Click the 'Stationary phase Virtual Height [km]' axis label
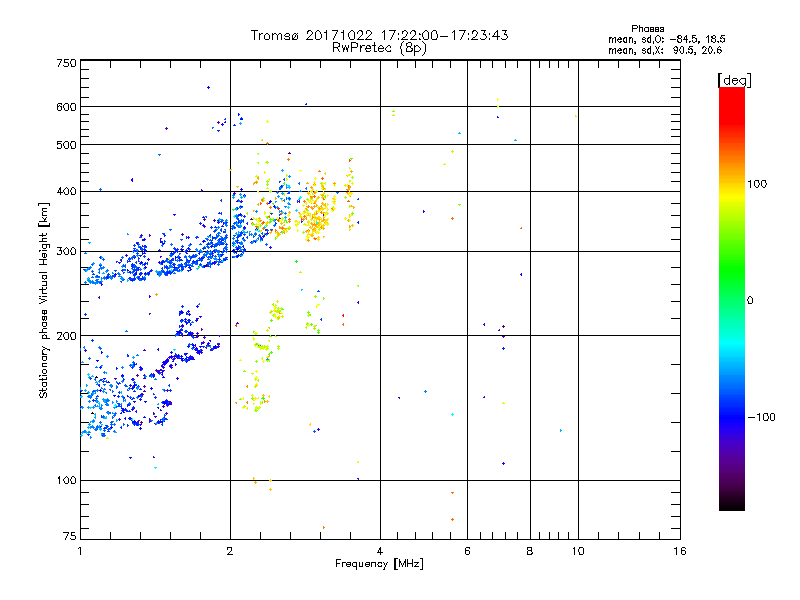This screenshot has height=600, width=800. (44, 300)
